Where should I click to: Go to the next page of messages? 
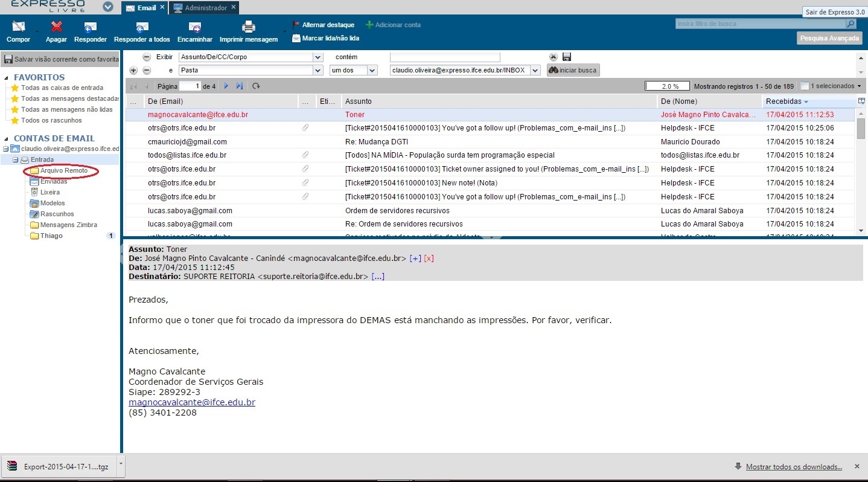click(226, 86)
